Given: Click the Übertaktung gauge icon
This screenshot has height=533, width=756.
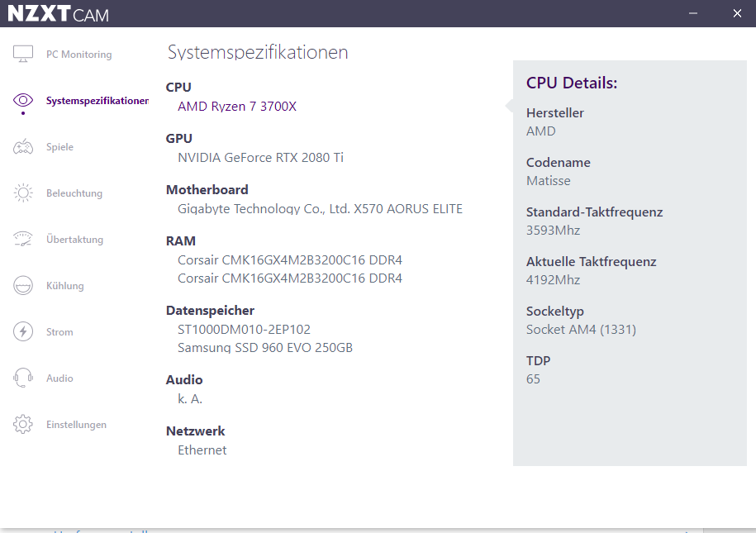Looking at the screenshot, I should [23, 240].
